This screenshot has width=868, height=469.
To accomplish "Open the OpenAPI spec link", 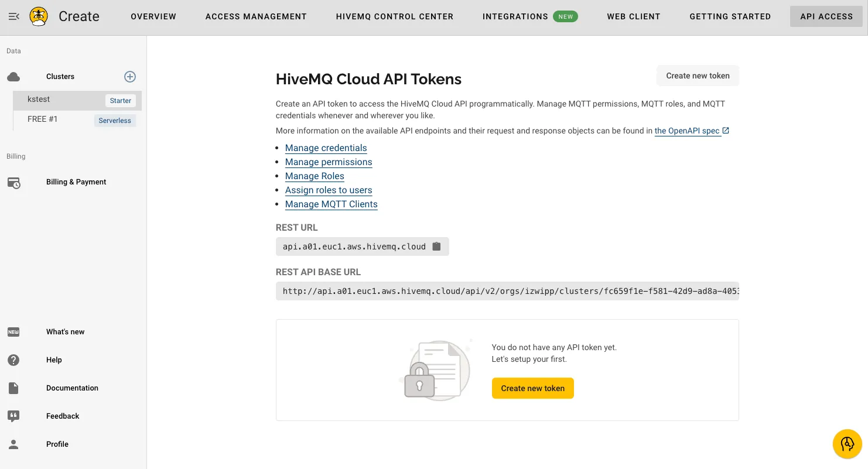I will tap(687, 131).
